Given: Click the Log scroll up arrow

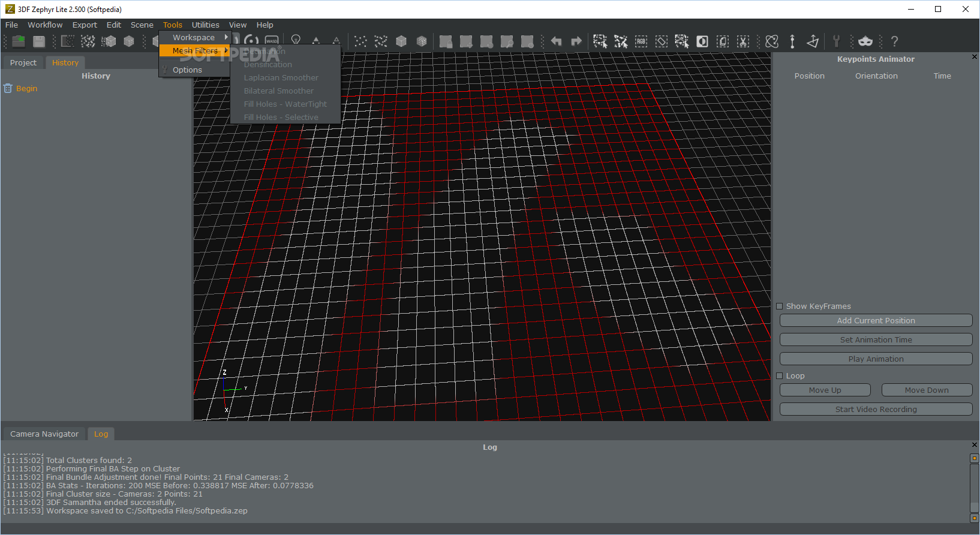Looking at the screenshot, I should (974, 458).
